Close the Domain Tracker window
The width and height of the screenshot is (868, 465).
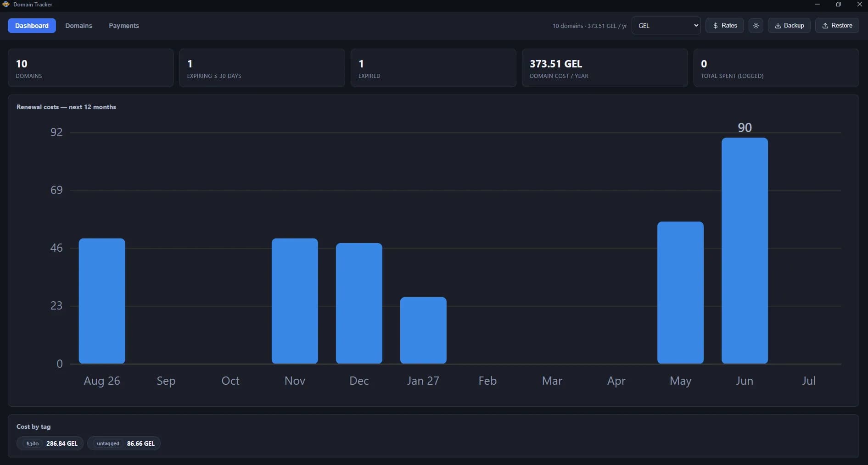pos(859,4)
